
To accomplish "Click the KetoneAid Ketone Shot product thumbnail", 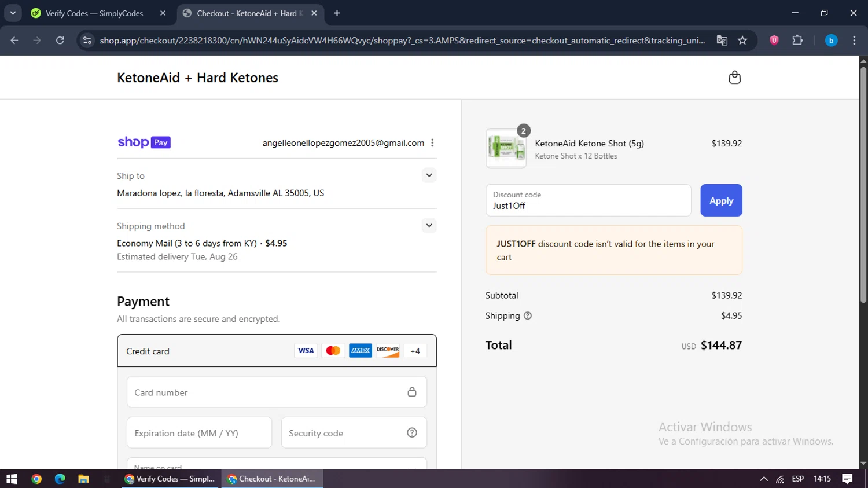I will (506, 148).
